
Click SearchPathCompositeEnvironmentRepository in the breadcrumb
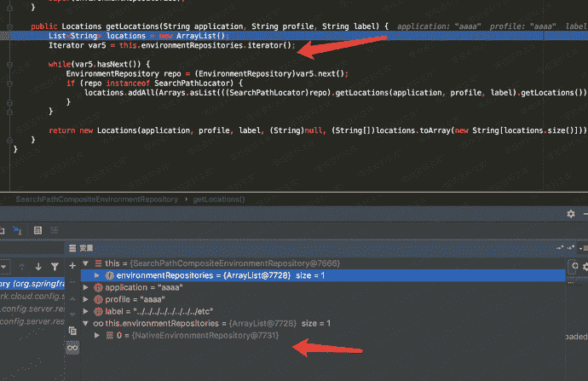click(94, 199)
